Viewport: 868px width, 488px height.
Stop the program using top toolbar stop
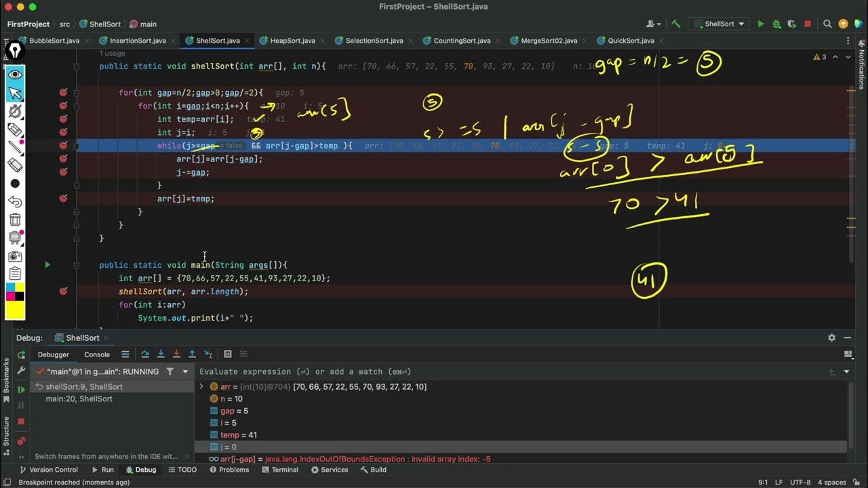tap(808, 24)
